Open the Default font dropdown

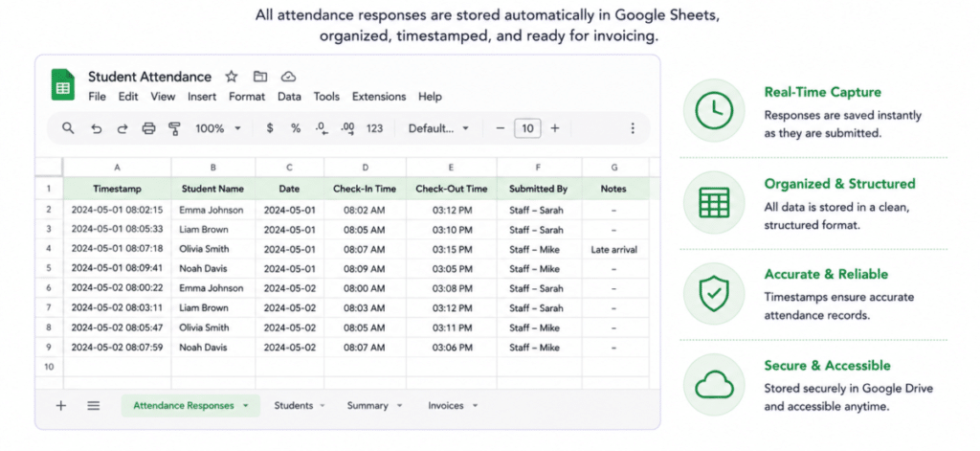438,128
